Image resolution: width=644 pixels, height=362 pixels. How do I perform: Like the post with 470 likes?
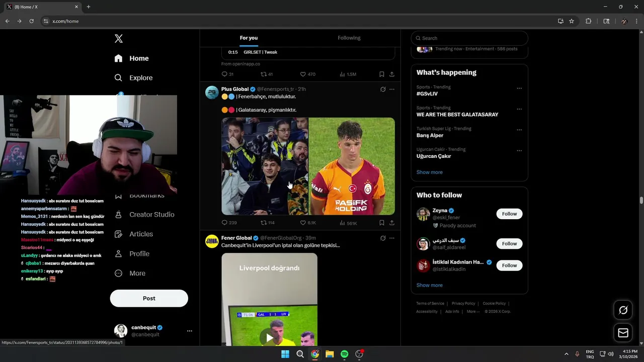point(308,74)
